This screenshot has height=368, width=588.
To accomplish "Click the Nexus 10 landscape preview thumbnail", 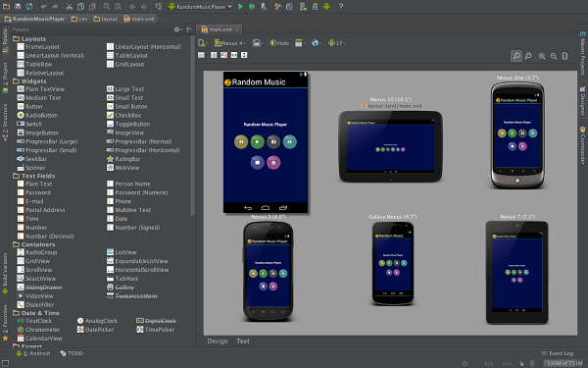I will click(390, 146).
